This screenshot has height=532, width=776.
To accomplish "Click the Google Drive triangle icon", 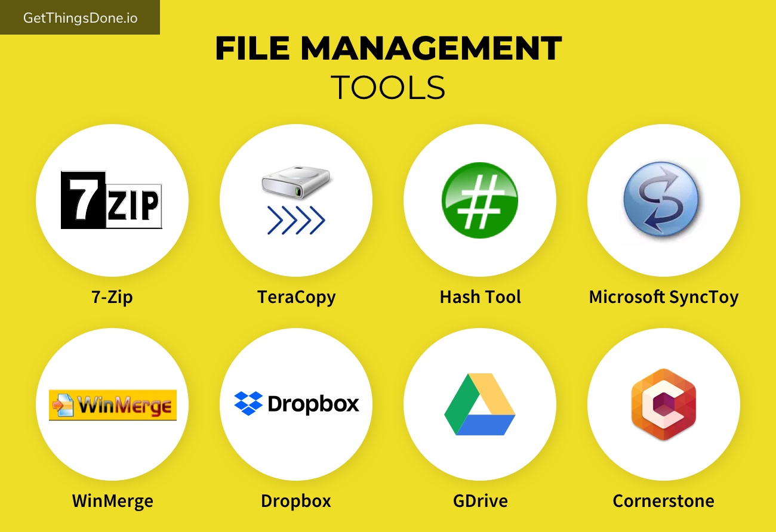I will coord(479,404).
